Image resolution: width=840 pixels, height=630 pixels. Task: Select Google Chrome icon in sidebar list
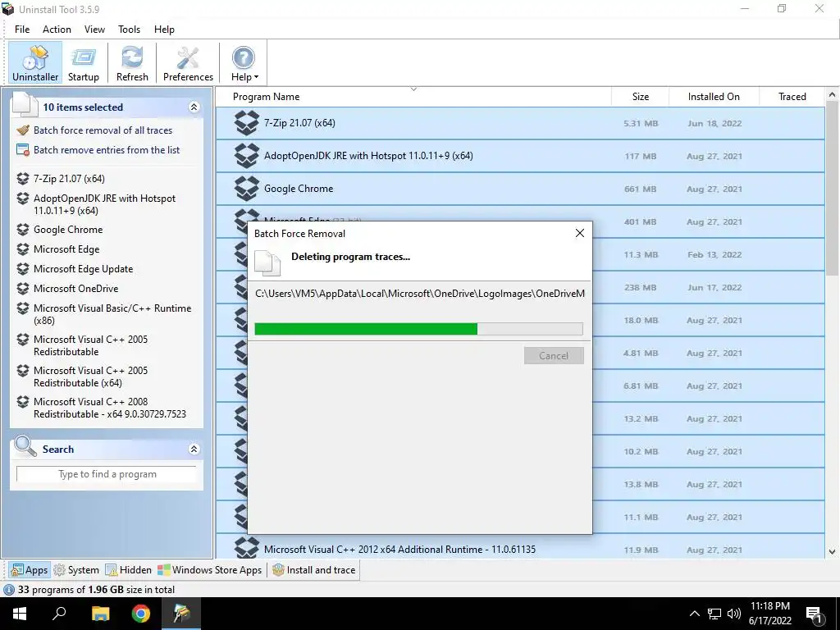click(22, 230)
